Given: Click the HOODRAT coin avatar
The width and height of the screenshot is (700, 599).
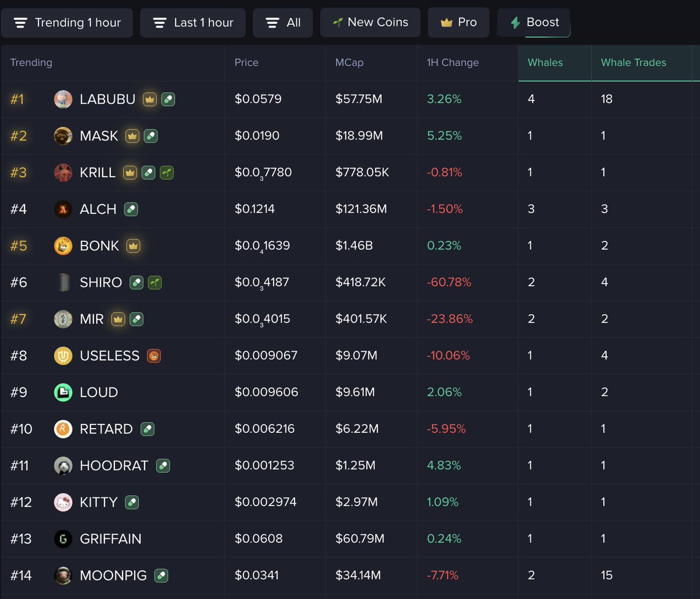Looking at the screenshot, I should pos(63,465).
